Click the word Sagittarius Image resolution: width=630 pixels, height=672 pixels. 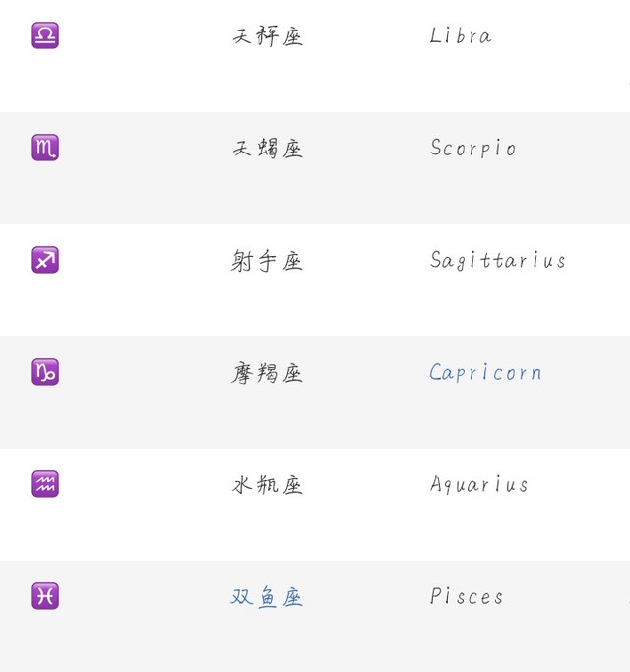497,260
